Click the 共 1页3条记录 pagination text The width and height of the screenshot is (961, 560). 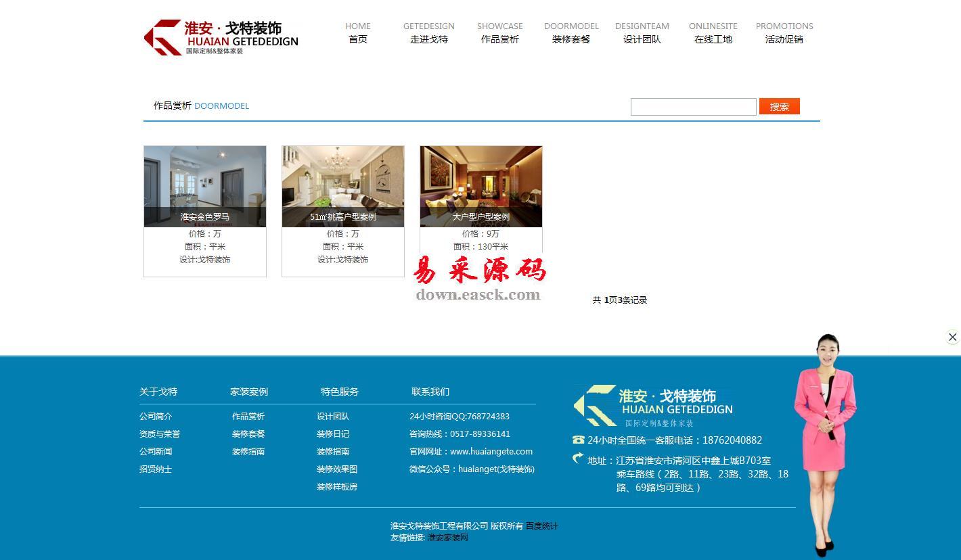[620, 300]
